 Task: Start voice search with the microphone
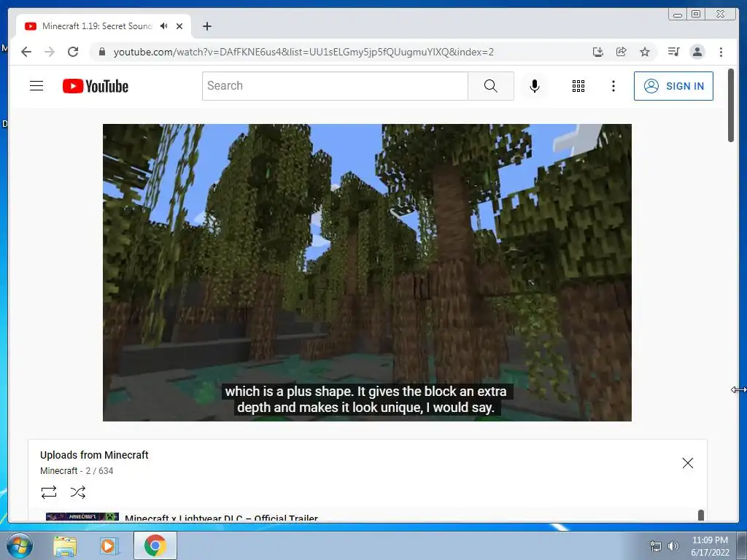[535, 86]
